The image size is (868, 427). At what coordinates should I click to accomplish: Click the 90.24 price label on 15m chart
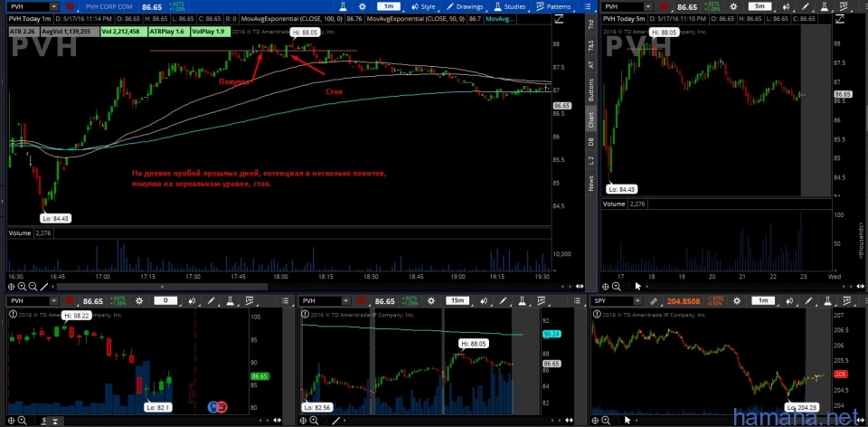[x=552, y=334]
